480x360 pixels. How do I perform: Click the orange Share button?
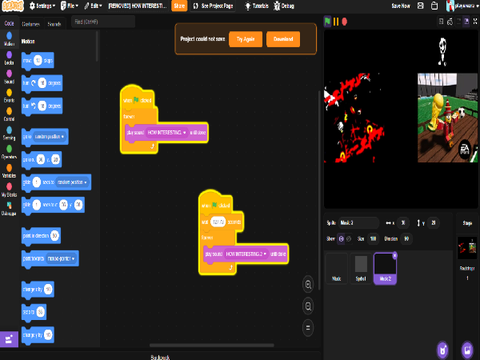coord(179,6)
